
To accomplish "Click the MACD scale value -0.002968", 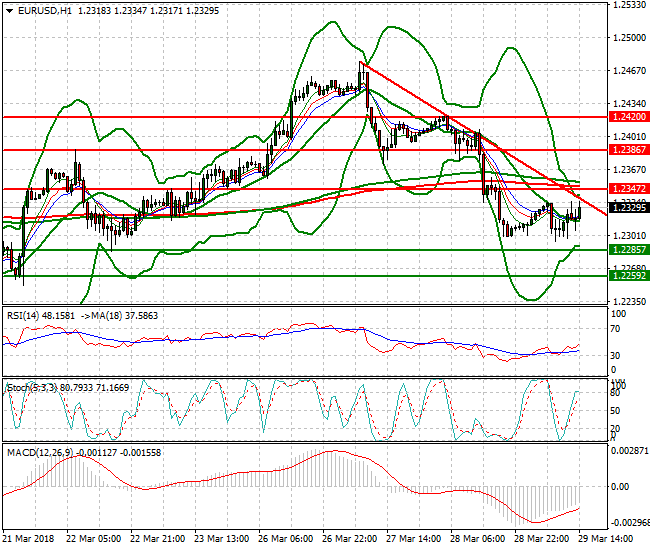I will click(630, 522).
